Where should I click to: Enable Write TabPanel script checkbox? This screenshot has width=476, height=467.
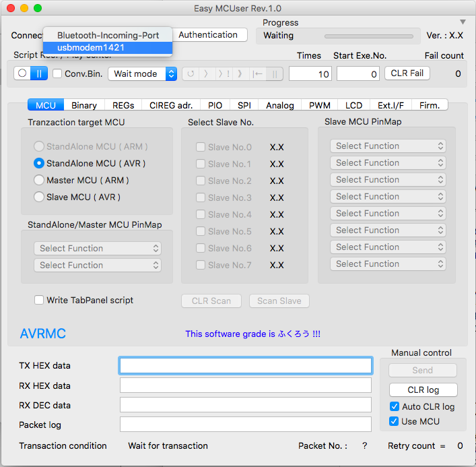point(39,300)
